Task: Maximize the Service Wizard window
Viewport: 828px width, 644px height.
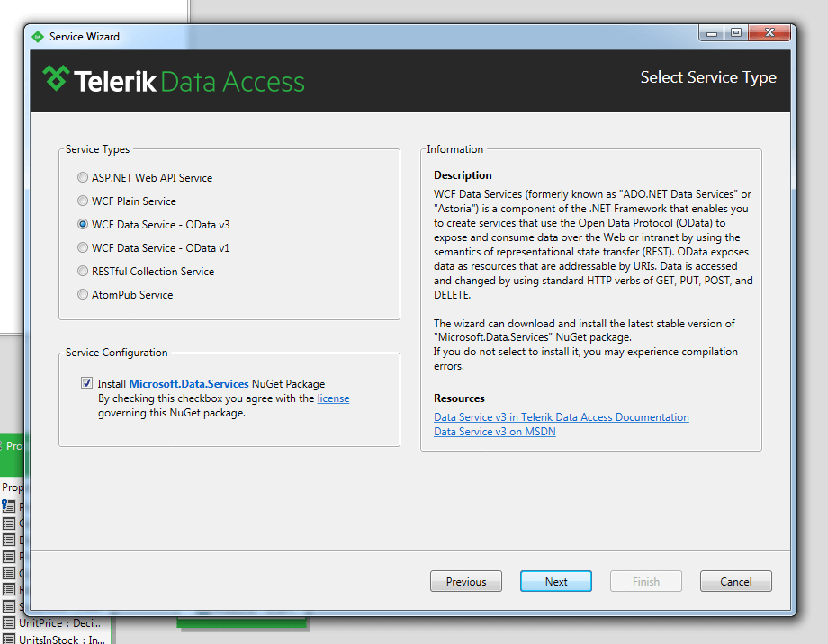Action: [x=735, y=33]
